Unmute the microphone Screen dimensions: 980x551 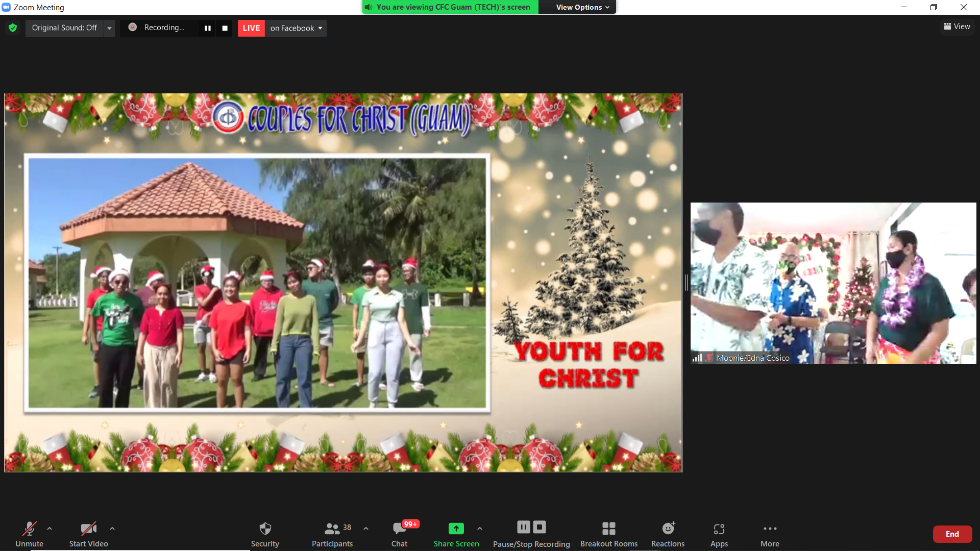29,534
